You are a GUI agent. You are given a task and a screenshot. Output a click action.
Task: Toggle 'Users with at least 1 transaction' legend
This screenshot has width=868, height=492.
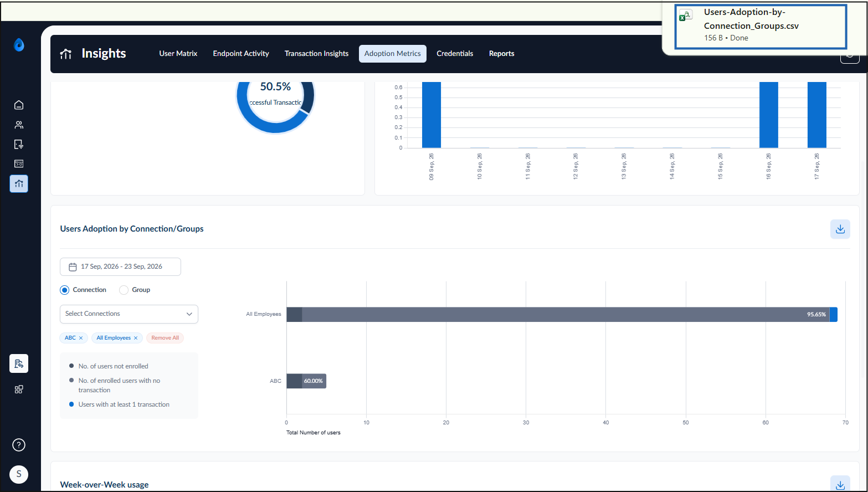click(119, 404)
